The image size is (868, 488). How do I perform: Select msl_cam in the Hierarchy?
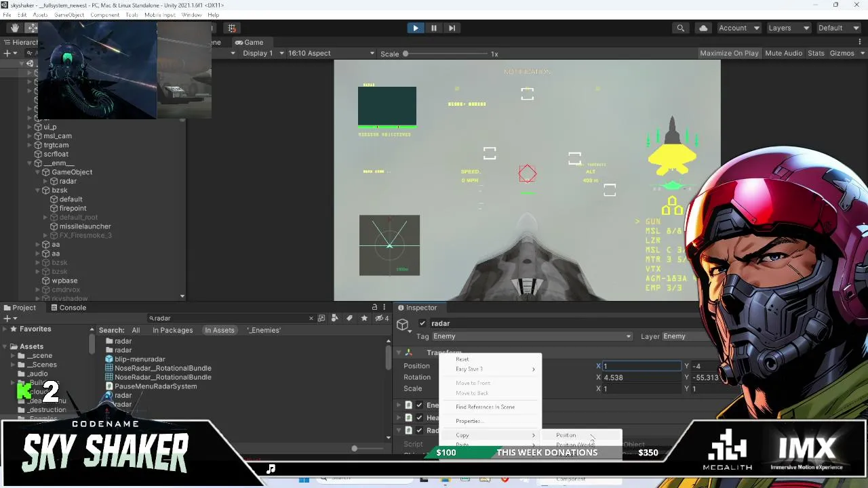pyautogui.click(x=58, y=136)
